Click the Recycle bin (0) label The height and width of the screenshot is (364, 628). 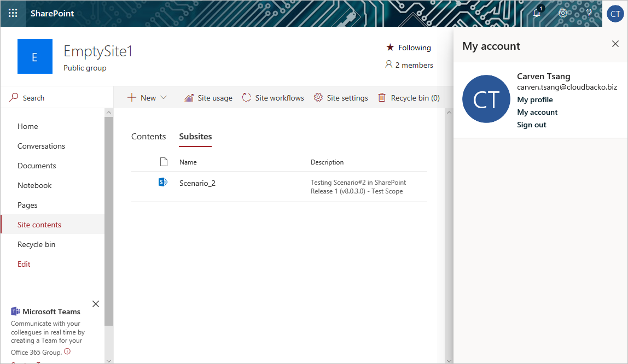[x=415, y=98]
